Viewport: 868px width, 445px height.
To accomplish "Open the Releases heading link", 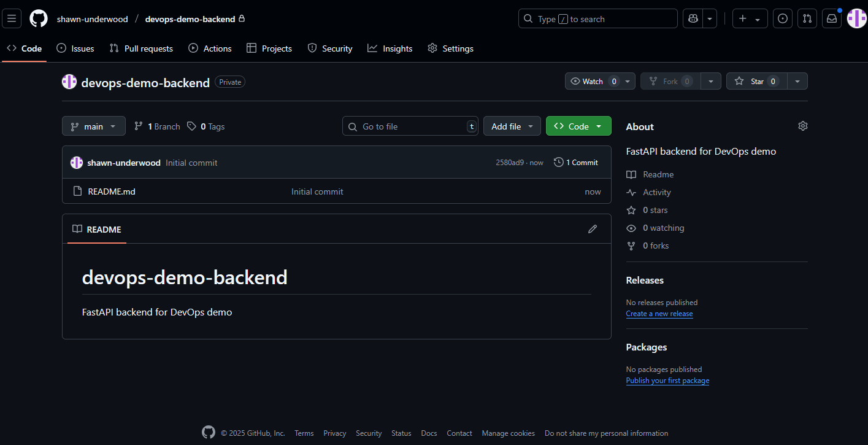I will point(645,280).
